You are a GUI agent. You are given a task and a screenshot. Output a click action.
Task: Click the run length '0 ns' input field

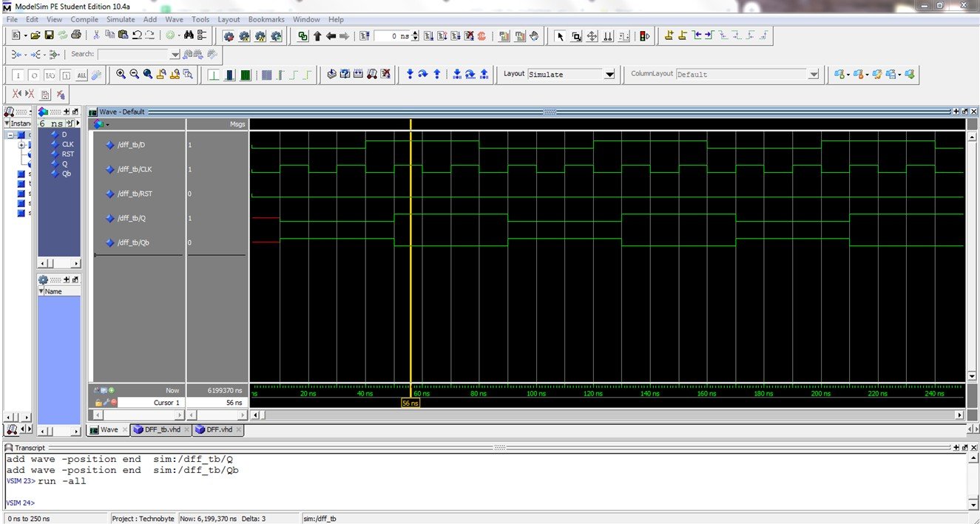coord(392,35)
